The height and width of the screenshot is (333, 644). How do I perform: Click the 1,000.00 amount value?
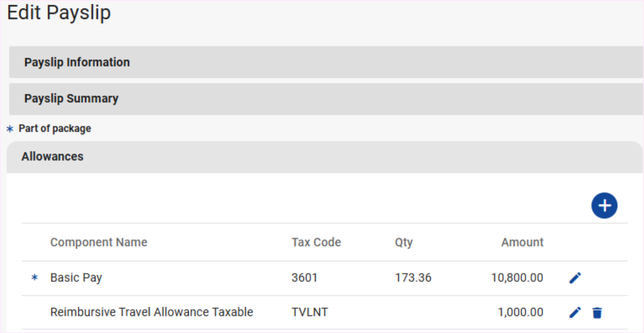click(x=520, y=312)
